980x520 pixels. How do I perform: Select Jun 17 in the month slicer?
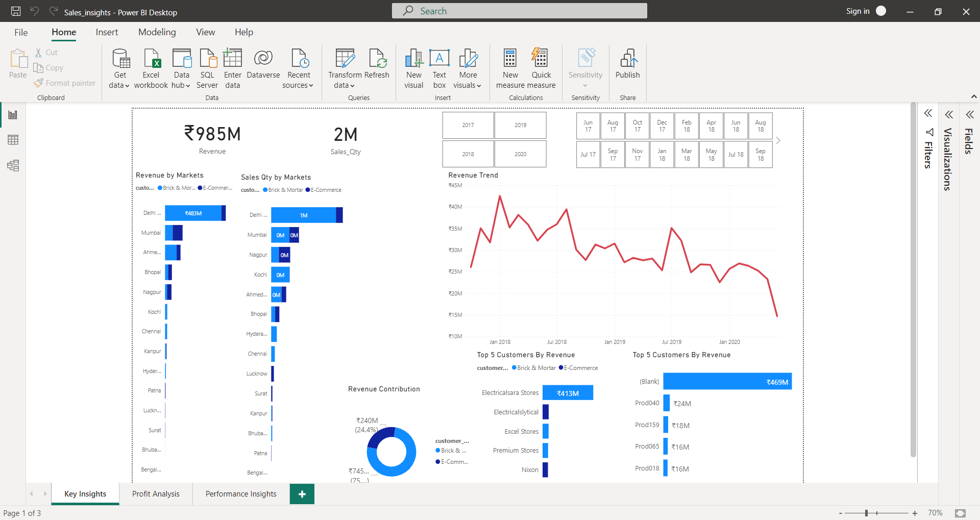(587, 126)
